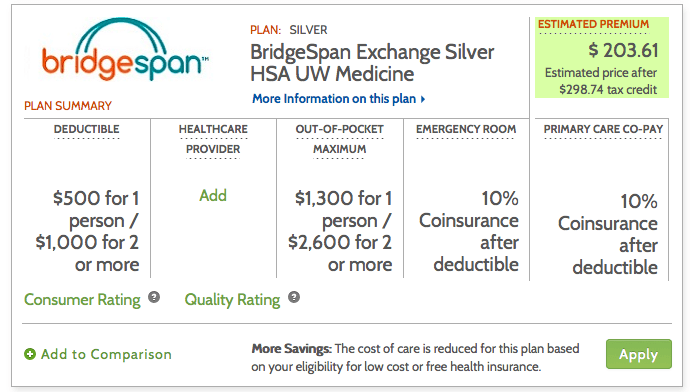This screenshot has height=392, width=690.
Task: Click the $203.61 estimated premium amount
Action: click(x=624, y=51)
